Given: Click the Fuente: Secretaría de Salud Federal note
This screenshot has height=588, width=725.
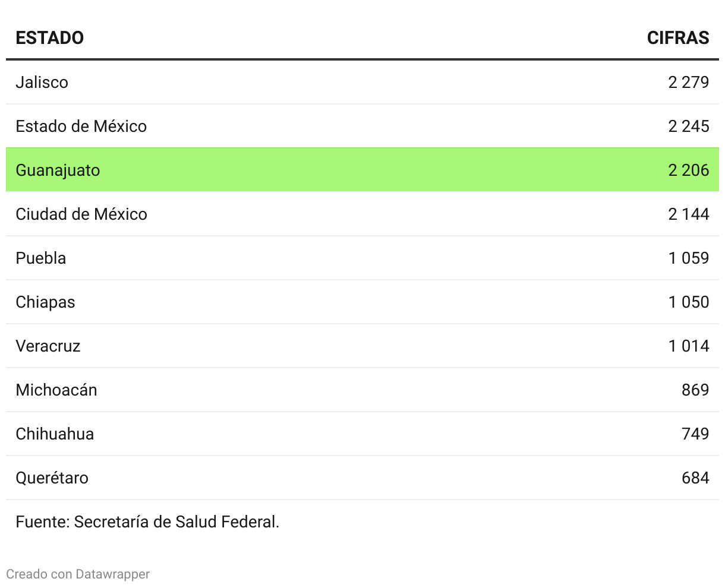Looking at the screenshot, I should tap(147, 521).
